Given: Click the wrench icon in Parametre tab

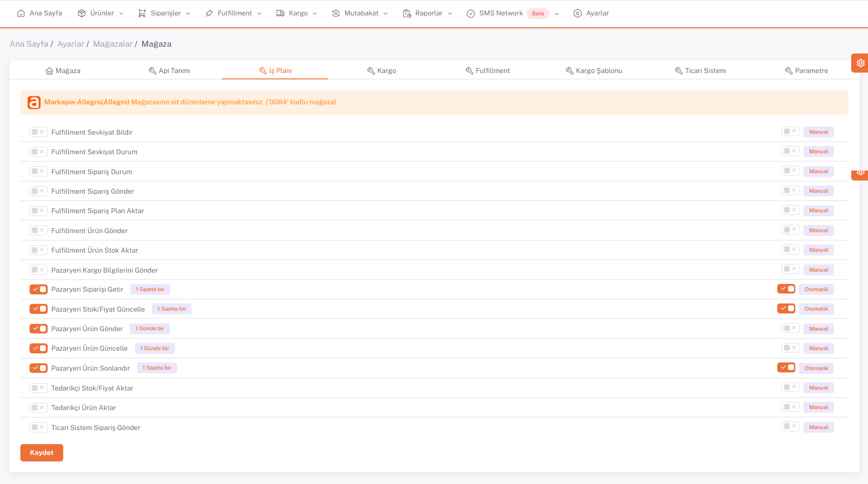Looking at the screenshot, I should (789, 71).
